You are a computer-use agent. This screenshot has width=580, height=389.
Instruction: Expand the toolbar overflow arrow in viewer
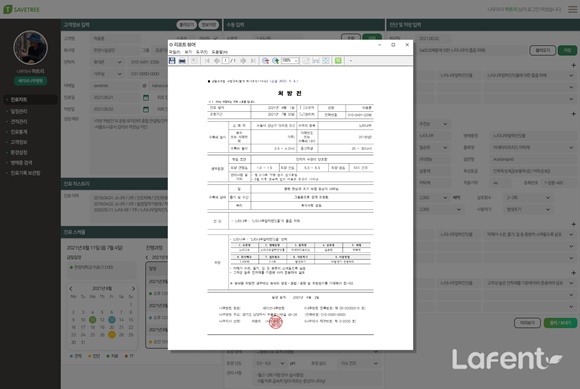[x=351, y=61]
